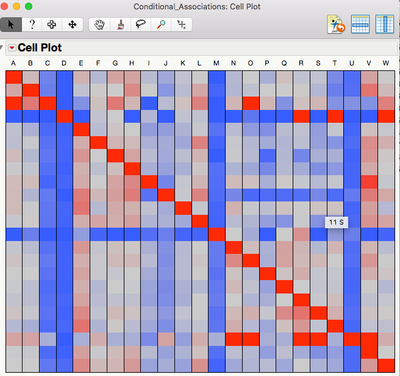Close the Cell Plot window
The width and height of the screenshot is (400, 376).
click(4, 6)
